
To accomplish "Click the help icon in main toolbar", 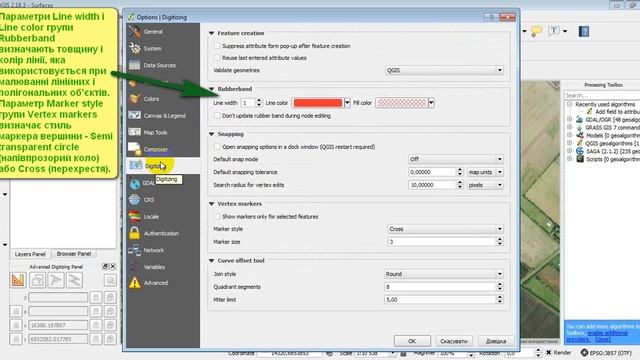I will [584, 31].
